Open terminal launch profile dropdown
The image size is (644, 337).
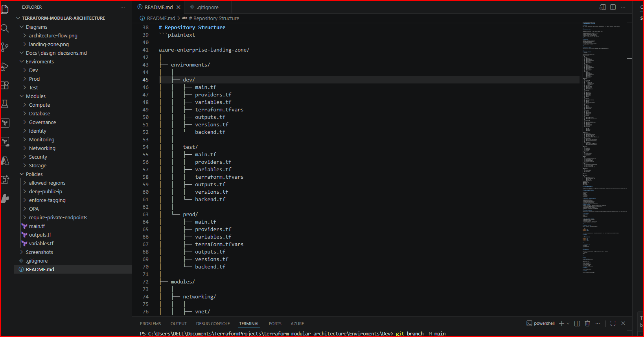[568, 323]
